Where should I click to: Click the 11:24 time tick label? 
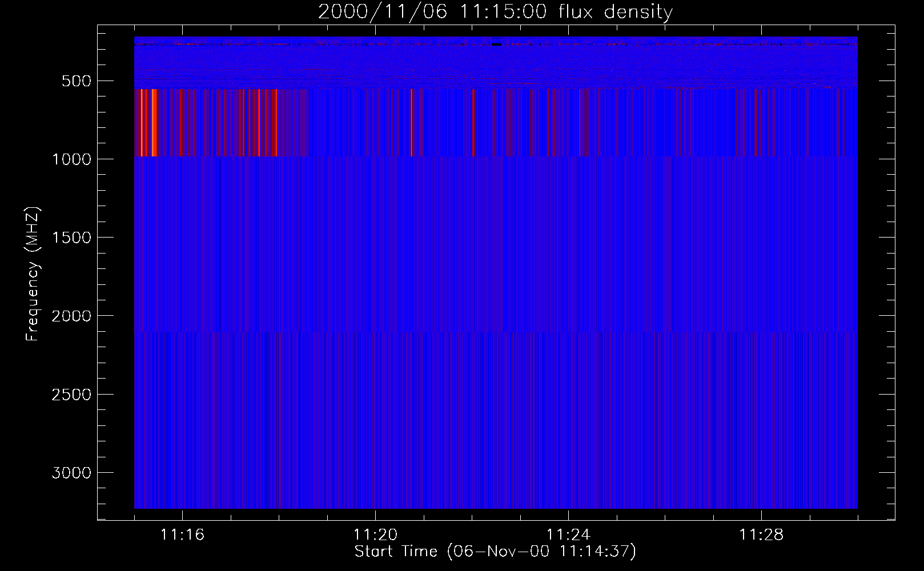click(568, 535)
